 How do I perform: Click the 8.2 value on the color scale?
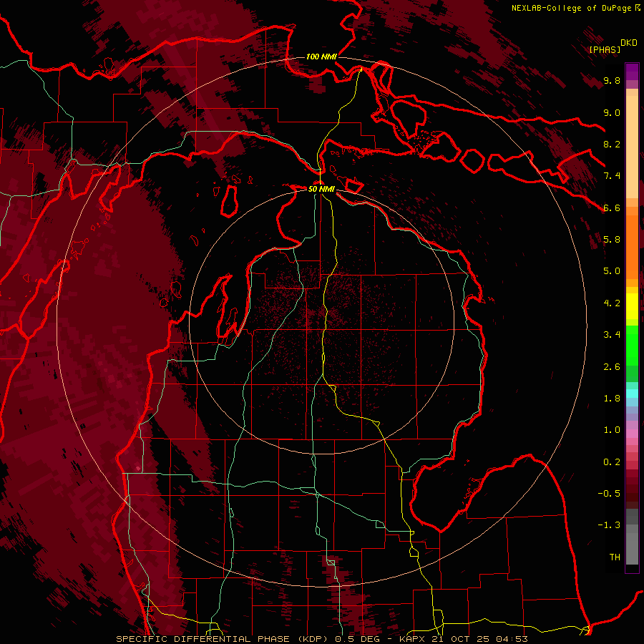pyautogui.click(x=612, y=144)
